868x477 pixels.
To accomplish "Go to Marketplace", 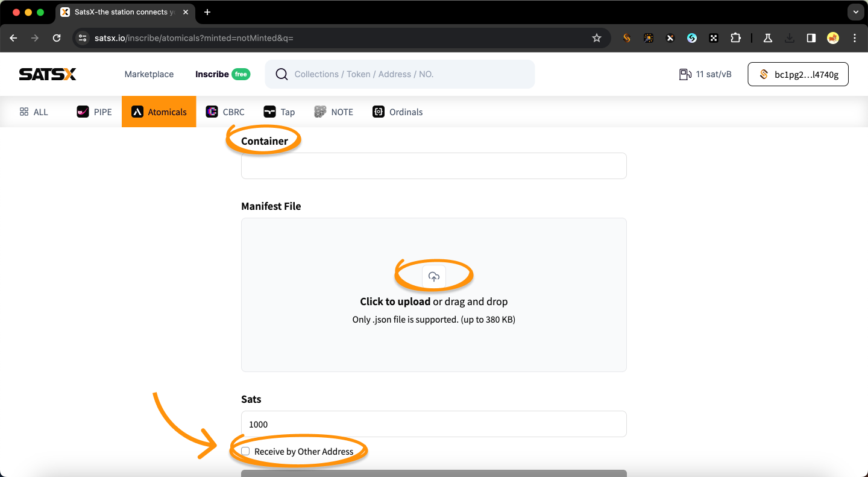I will pyautogui.click(x=149, y=74).
